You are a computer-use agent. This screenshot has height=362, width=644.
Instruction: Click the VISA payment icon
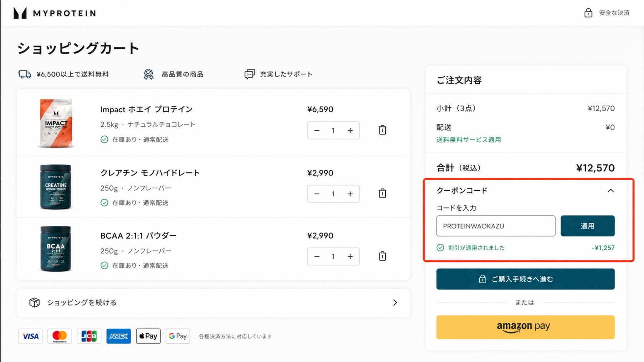(x=30, y=336)
